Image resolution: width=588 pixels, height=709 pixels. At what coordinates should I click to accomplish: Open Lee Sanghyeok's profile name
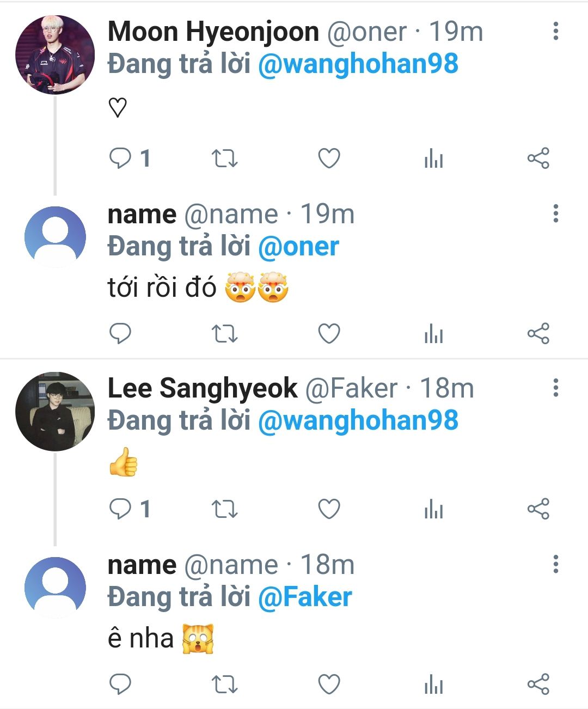(203, 388)
